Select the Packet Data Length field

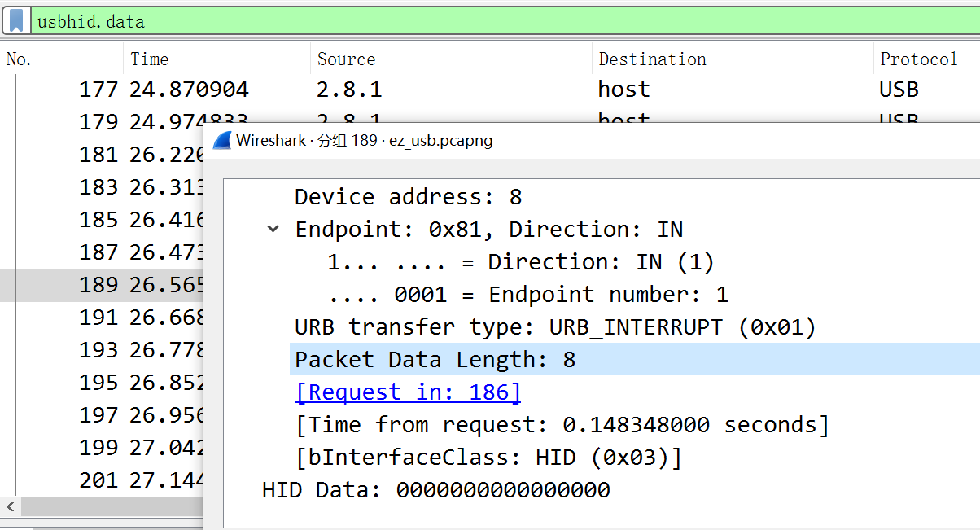click(x=435, y=360)
